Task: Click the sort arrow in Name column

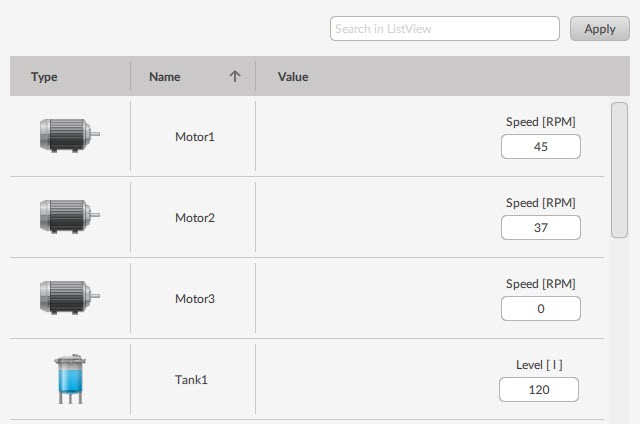Action: pos(235,76)
